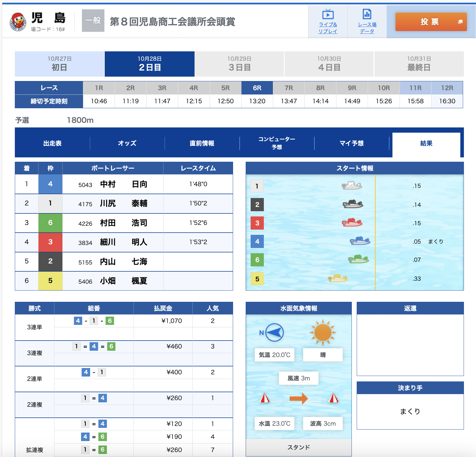
Task: Select race 5R in the race row
Action: point(226,88)
